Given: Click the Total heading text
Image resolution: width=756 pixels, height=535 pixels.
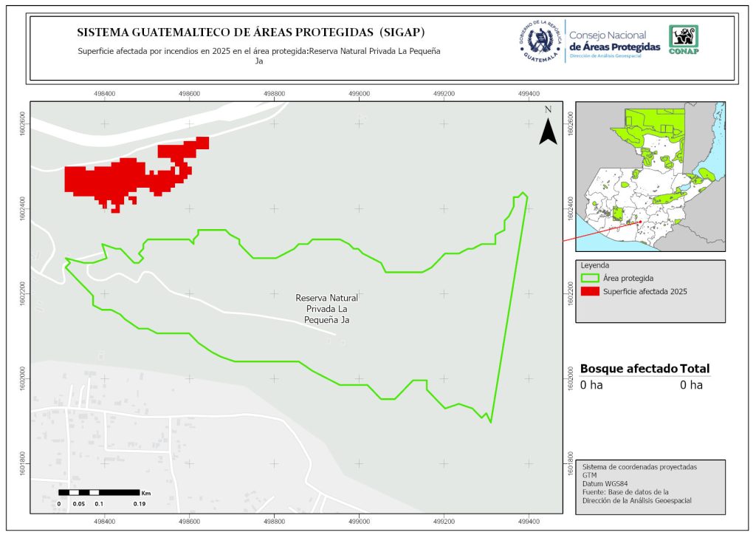Looking at the screenshot, I should pyautogui.click(x=695, y=369).
